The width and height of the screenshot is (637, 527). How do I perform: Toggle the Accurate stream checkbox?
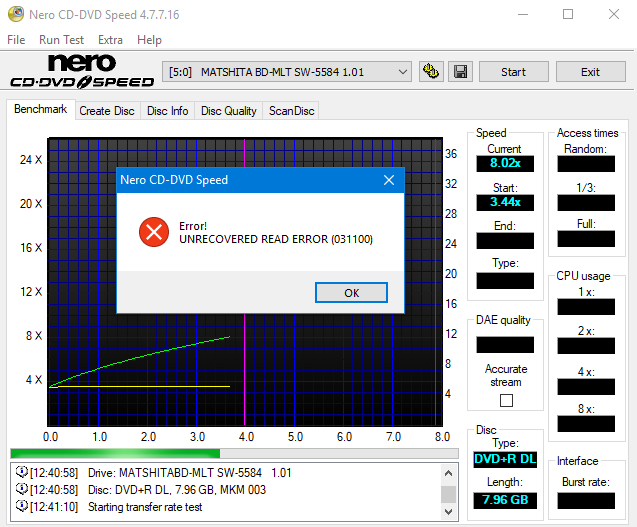coord(506,400)
